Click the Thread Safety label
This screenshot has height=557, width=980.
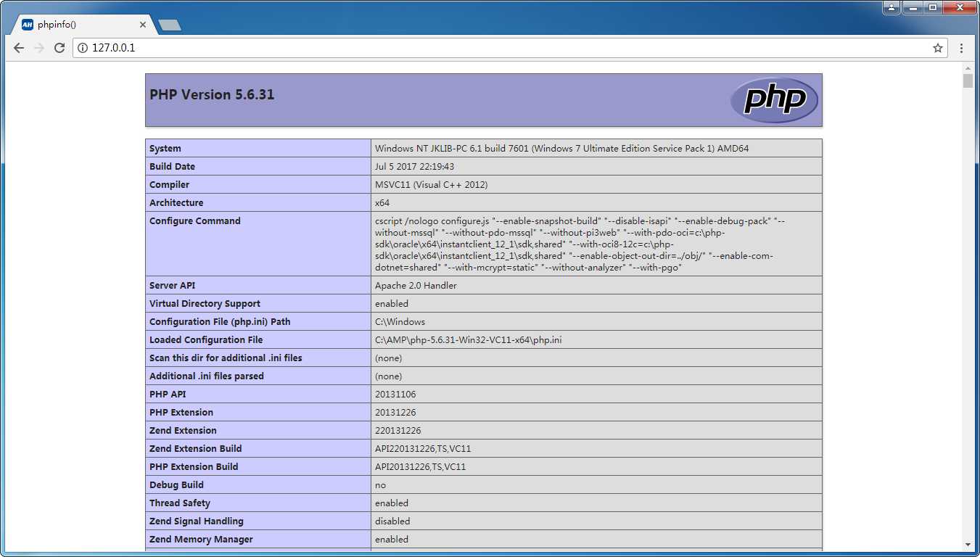tap(180, 503)
